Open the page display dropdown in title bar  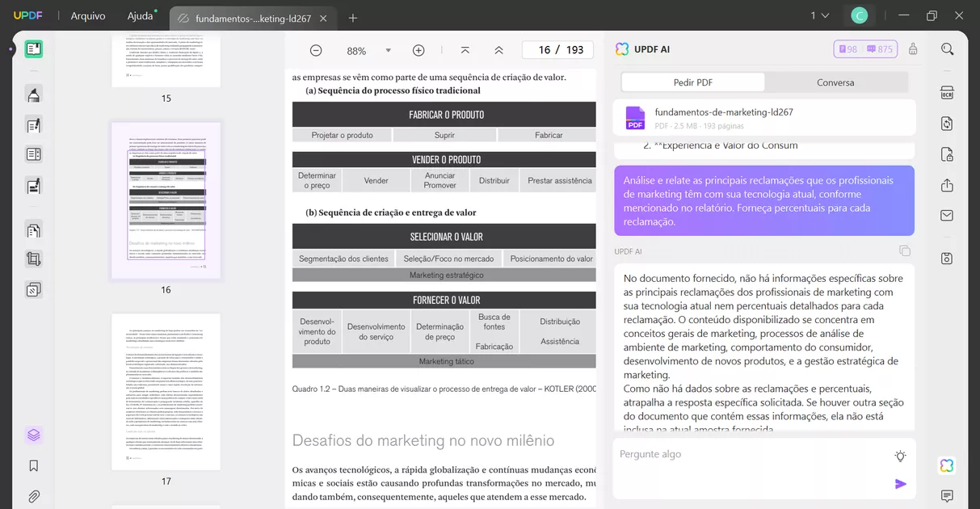pos(817,15)
